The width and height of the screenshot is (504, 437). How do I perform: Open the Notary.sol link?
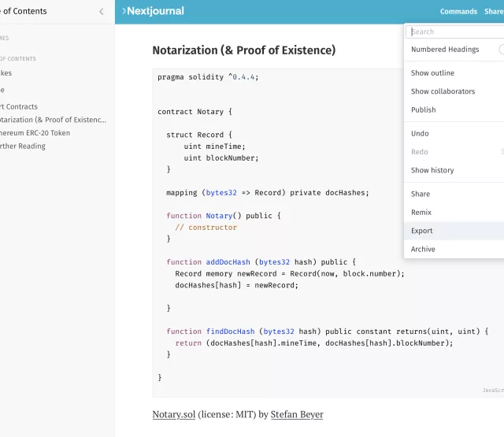tap(173, 414)
